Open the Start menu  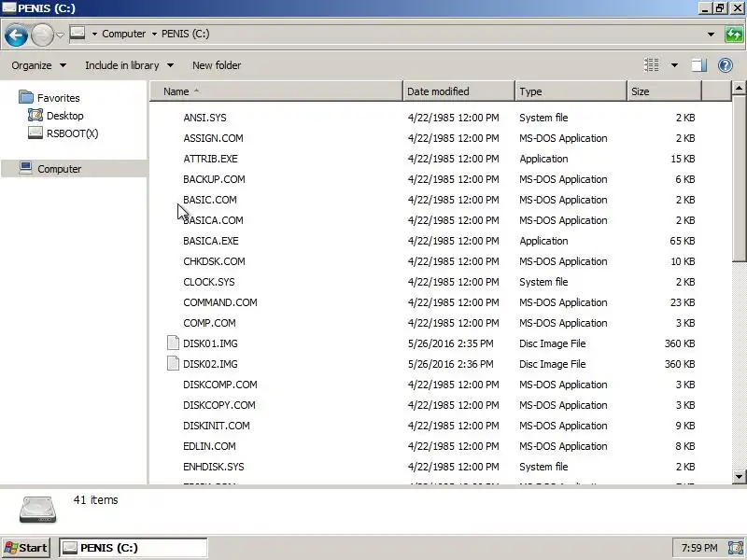(x=26, y=548)
